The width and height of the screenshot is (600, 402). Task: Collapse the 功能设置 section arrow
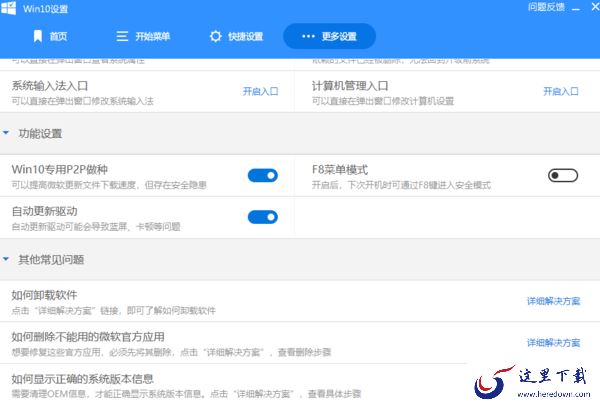click(6, 133)
